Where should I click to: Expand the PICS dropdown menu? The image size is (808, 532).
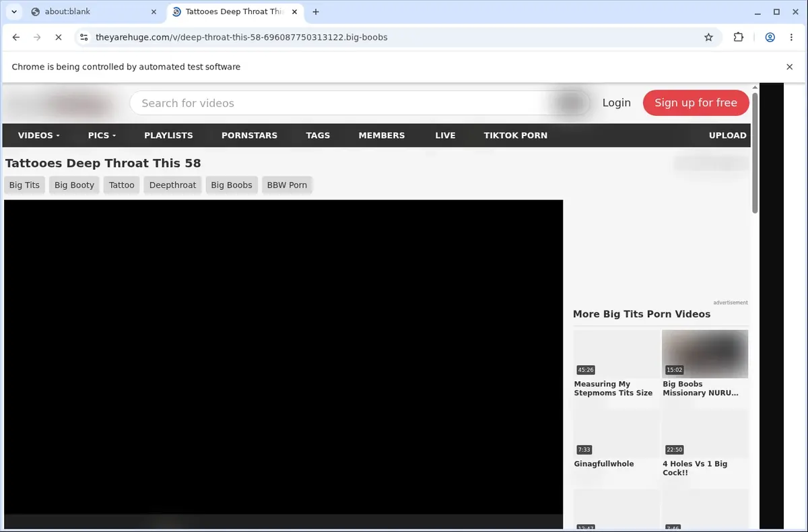[102, 135]
